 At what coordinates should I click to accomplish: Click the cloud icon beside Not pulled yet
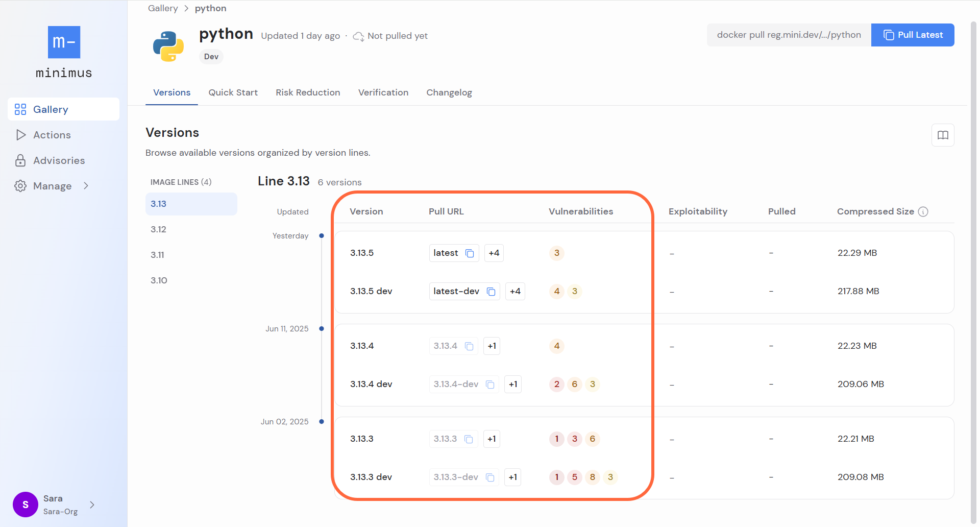click(x=358, y=36)
